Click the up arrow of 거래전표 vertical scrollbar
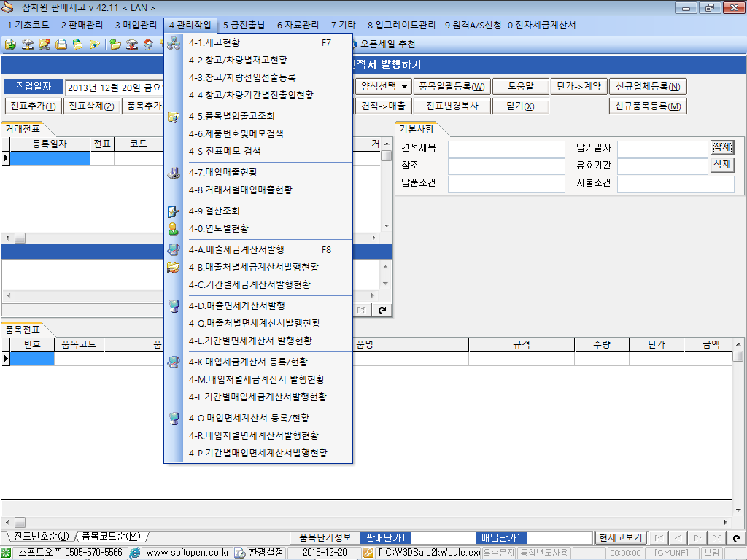Viewport: 747px width, 560px height. (x=386, y=155)
